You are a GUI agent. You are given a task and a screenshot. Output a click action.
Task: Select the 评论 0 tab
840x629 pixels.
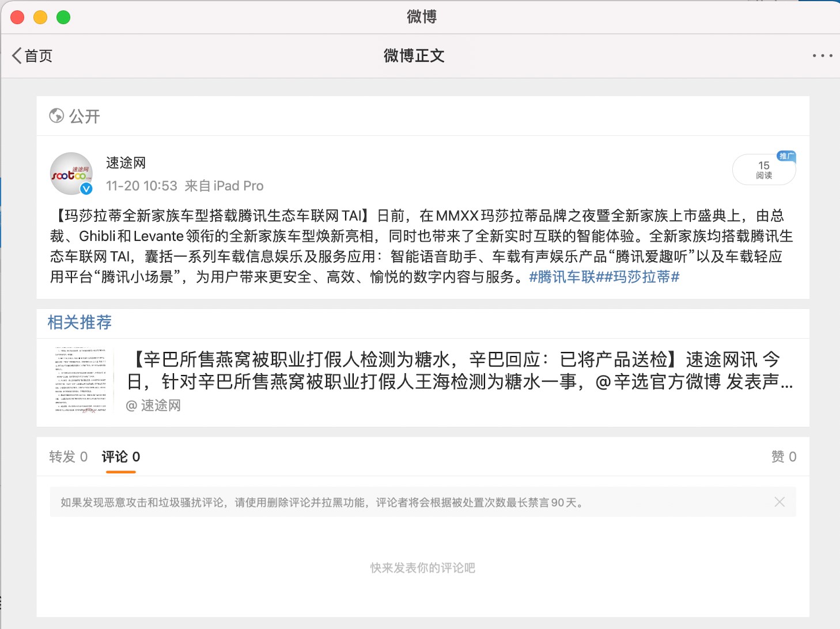pos(121,457)
